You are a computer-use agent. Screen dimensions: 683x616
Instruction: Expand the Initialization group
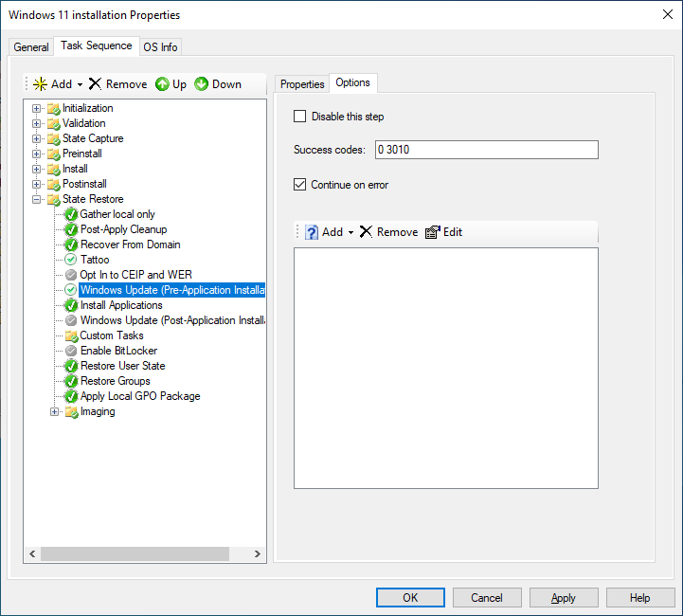[37, 108]
